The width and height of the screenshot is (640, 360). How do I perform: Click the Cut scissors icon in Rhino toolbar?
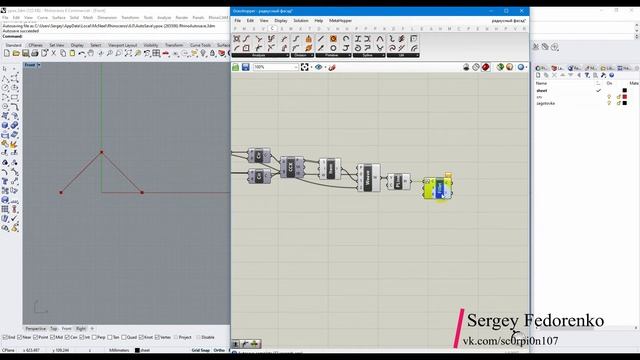click(x=53, y=53)
